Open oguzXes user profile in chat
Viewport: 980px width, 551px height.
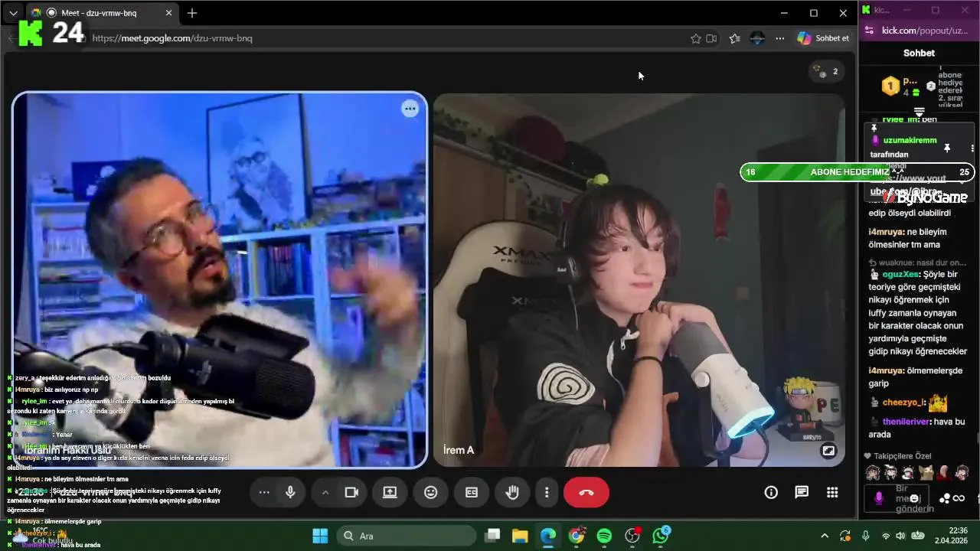[900, 274]
